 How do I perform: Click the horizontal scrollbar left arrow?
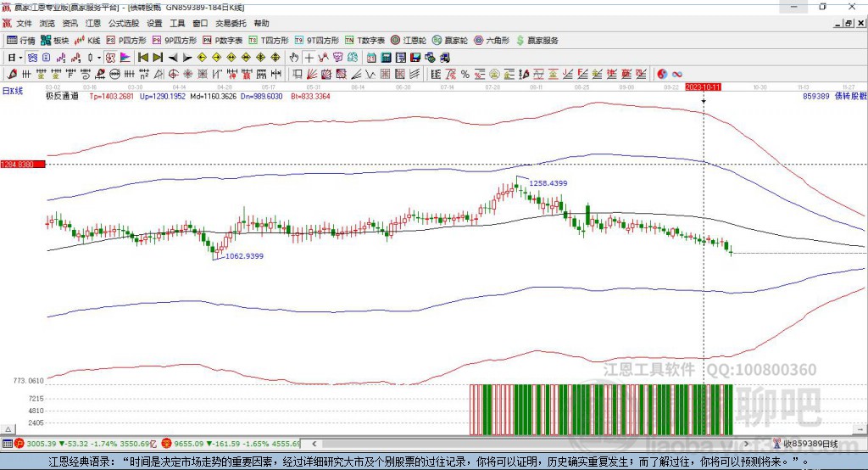point(314,444)
